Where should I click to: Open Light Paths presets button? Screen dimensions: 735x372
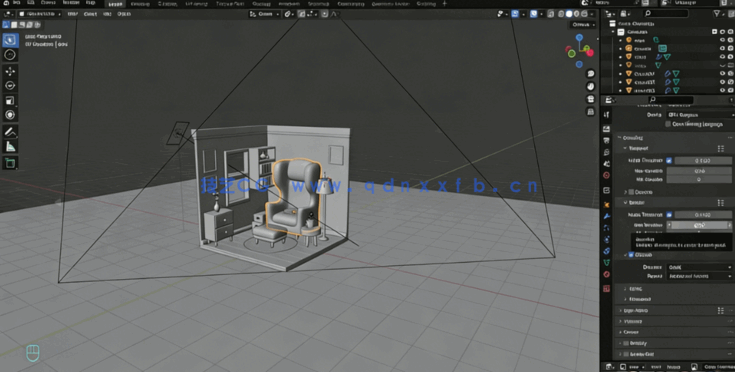tap(721, 311)
